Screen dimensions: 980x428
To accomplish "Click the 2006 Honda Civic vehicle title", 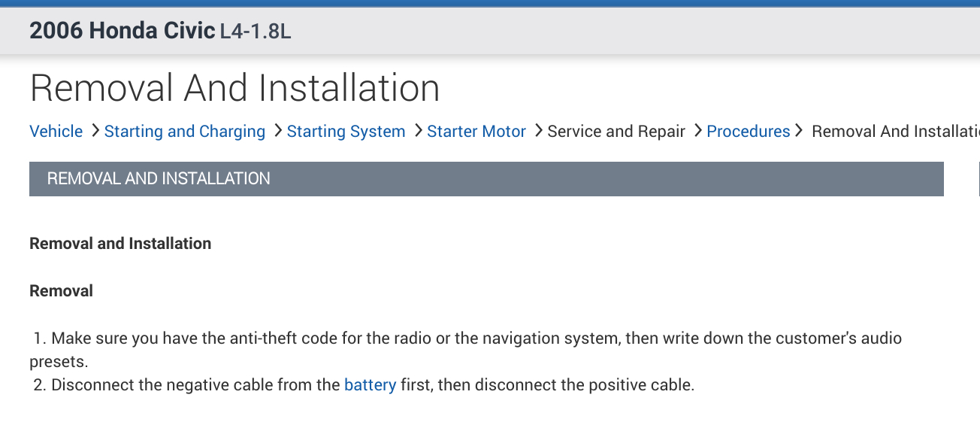I will click(122, 31).
